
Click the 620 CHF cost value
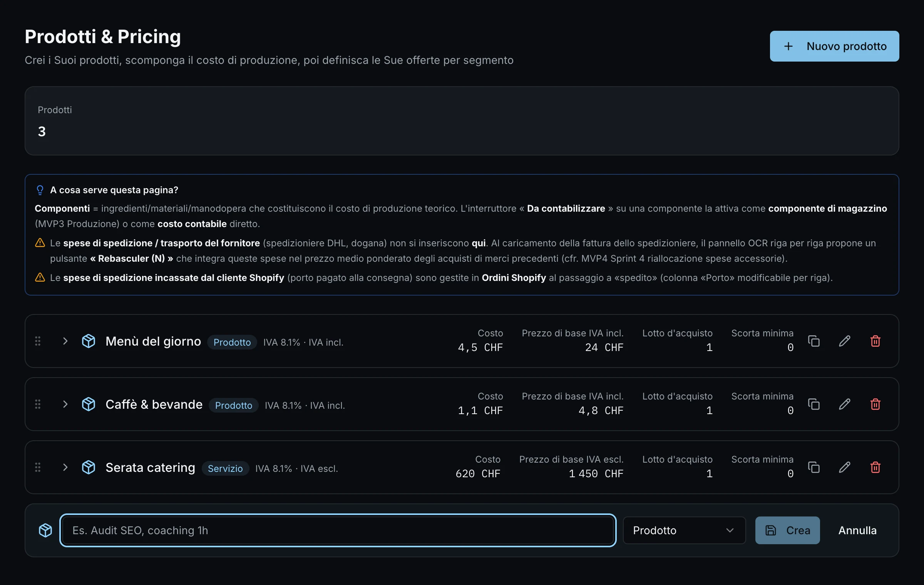pos(478,474)
